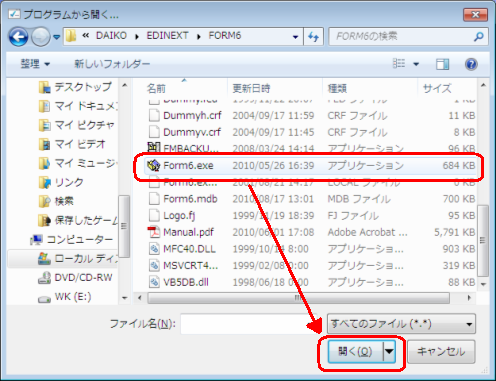
Task: Select FORM6 in the address path
Action: tap(225, 36)
